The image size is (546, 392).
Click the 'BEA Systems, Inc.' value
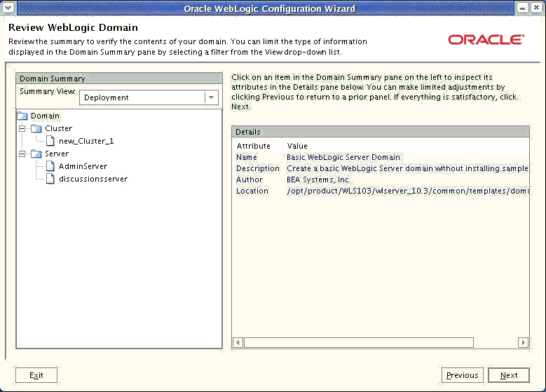[319, 180]
